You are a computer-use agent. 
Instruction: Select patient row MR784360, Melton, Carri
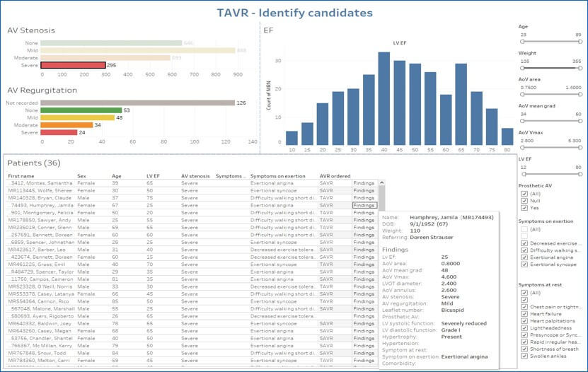tap(192, 361)
